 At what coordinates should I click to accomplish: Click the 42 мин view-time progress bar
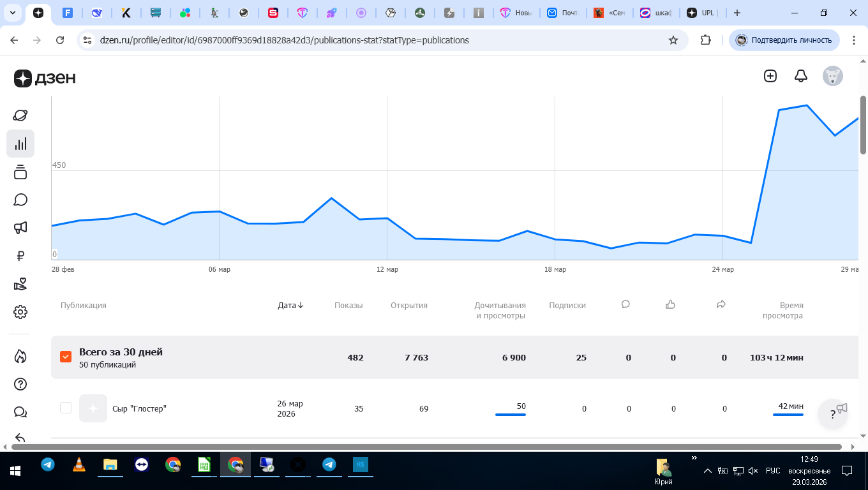(x=788, y=415)
